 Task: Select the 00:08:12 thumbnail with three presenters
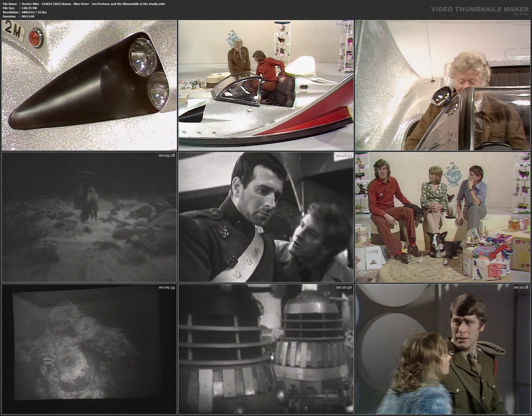click(x=443, y=217)
